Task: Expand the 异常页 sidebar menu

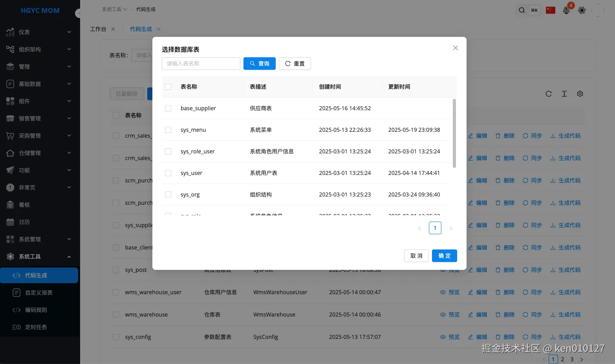Action: pos(40,187)
